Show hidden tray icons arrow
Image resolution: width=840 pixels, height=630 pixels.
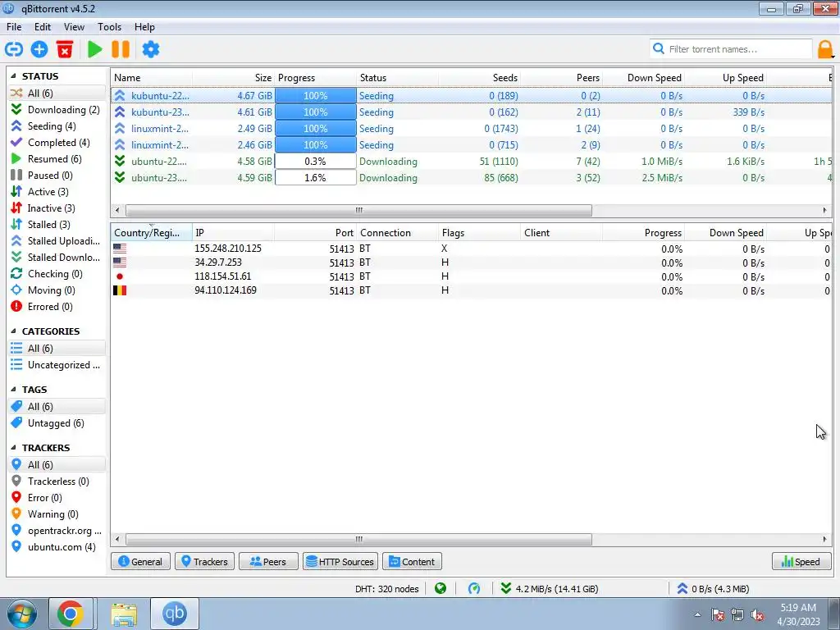click(x=697, y=615)
